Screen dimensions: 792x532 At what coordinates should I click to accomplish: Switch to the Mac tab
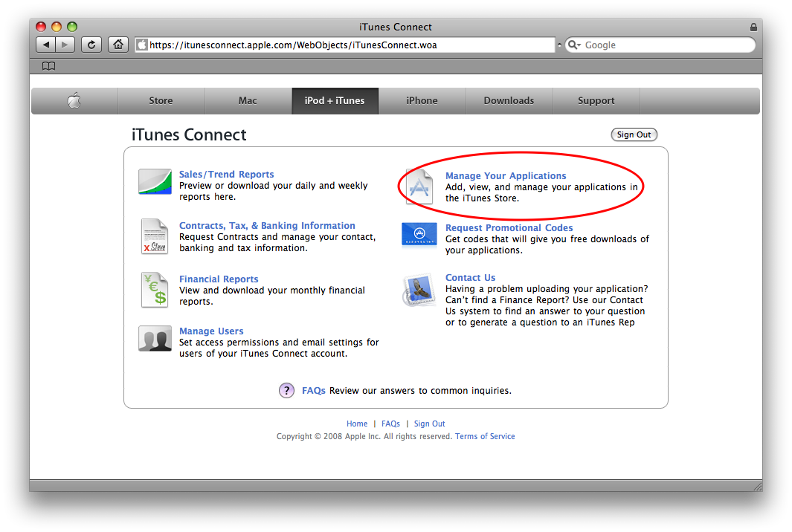(x=248, y=101)
